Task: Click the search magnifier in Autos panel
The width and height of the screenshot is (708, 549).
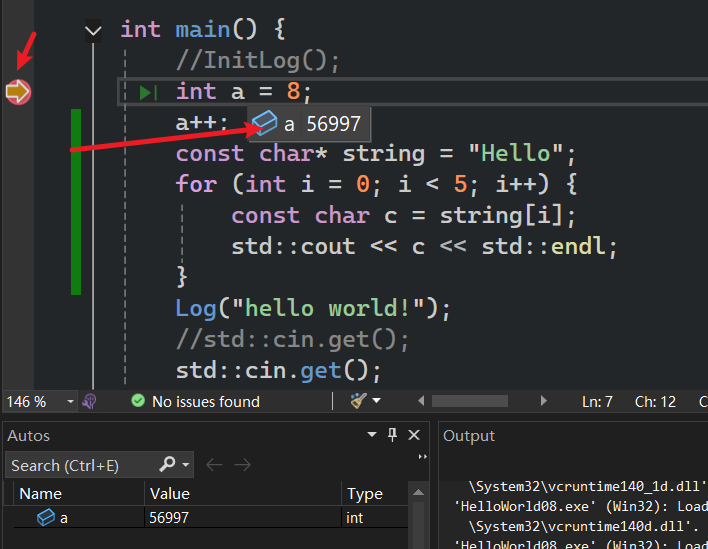Action: point(167,465)
